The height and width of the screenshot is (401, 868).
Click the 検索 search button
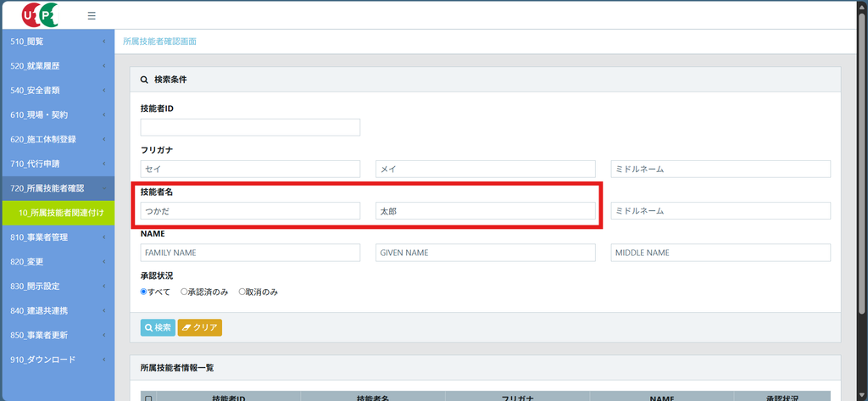158,327
